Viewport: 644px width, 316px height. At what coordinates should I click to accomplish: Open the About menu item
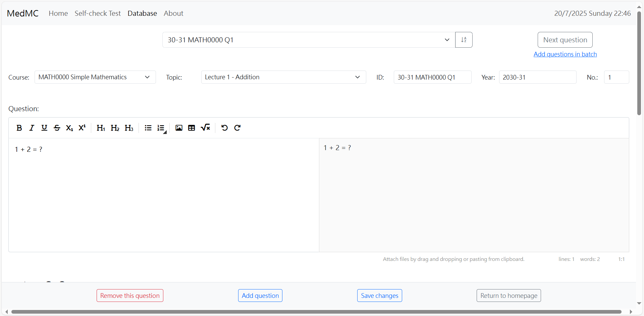coord(173,13)
